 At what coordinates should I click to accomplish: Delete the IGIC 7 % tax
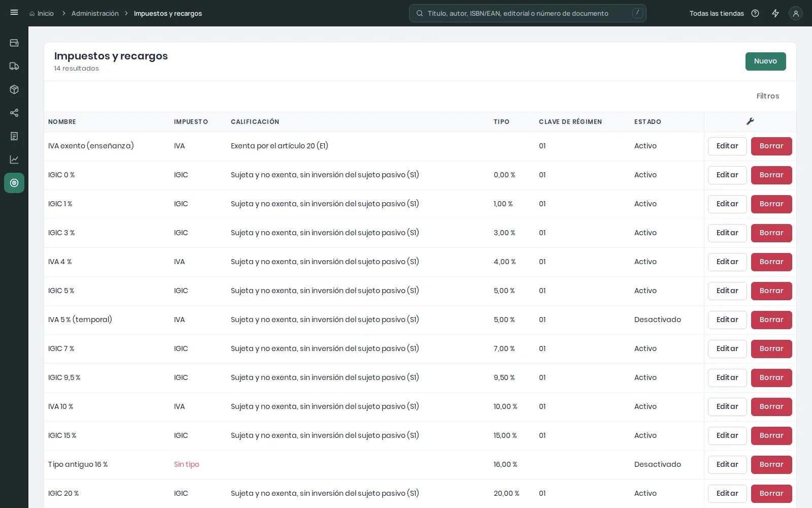click(771, 349)
